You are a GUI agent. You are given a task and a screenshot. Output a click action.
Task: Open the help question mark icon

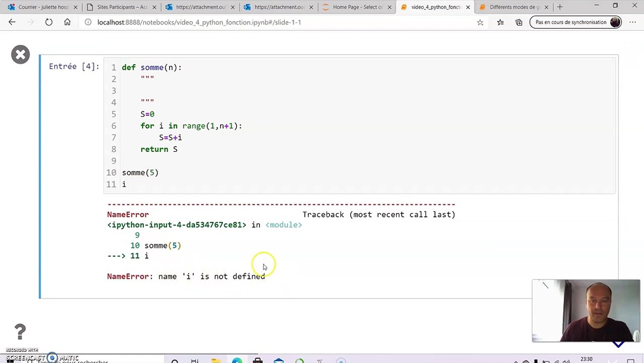point(20,332)
